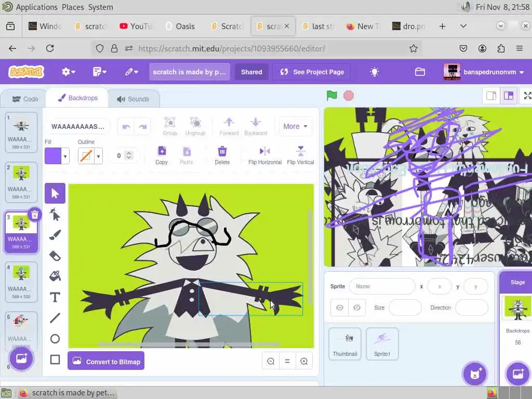532x399 pixels.
Task: Switch to large stage layout
Action: 508,96
